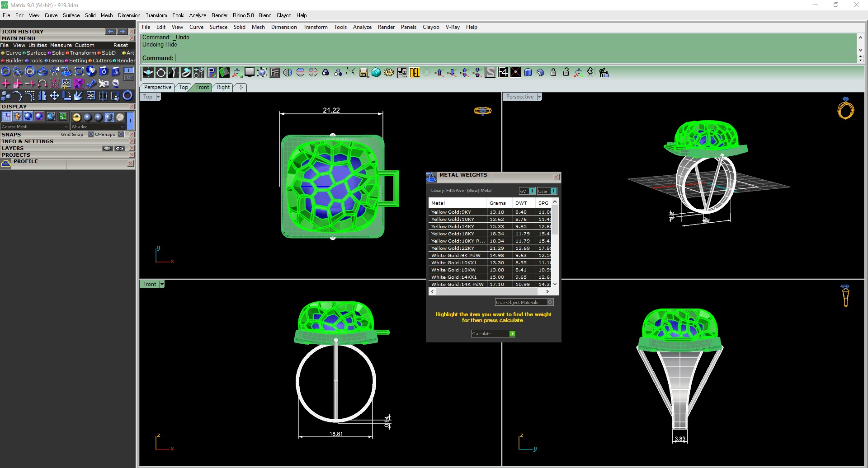Toggle the blue I switch beside tool icons
Screen dimensions: 868x468
pyautogui.click(x=129, y=70)
